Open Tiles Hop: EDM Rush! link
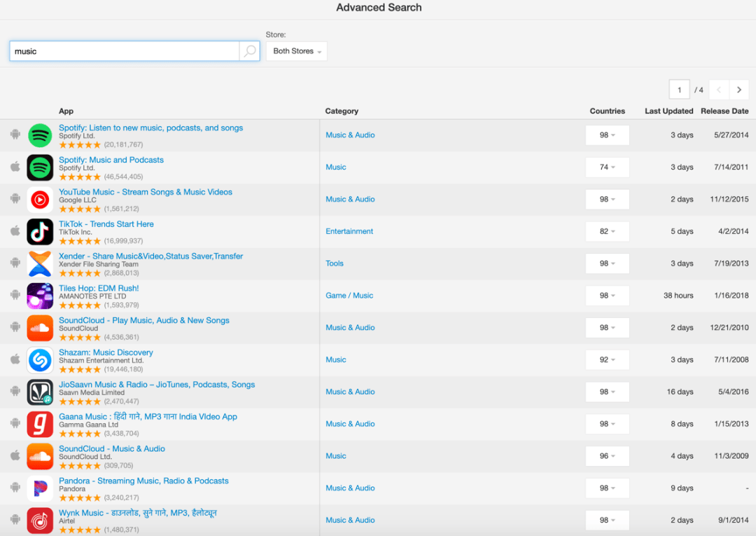This screenshot has width=756, height=536. tap(99, 288)
